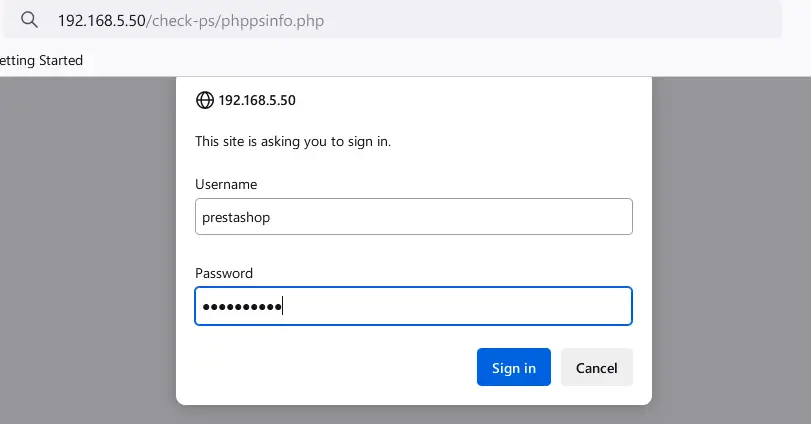
Task: Click dimmed page background left of dialog
Action: (88, 250)
